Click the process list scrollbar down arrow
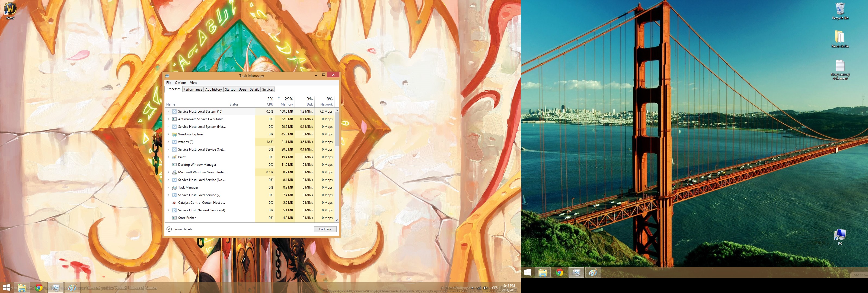The image size is (868, 293). 337,220
